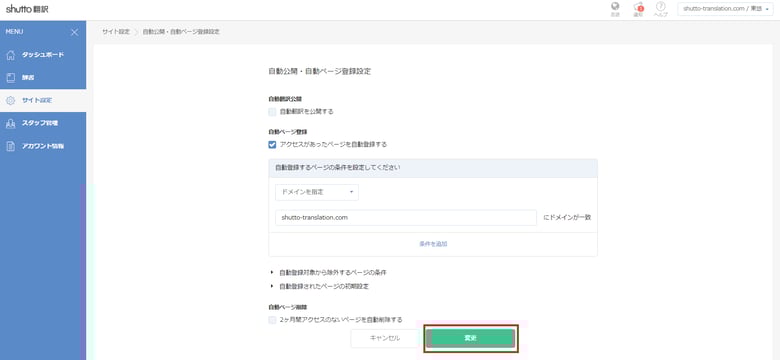Enable 2ヶ月間アクセスのないページを自動削除する checkbox

pos(272,320)
